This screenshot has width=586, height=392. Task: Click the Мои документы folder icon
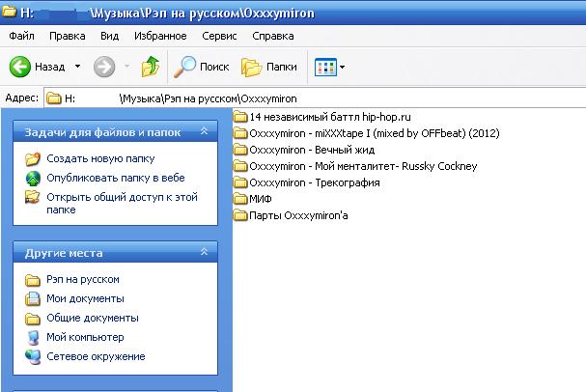(33, 299)
